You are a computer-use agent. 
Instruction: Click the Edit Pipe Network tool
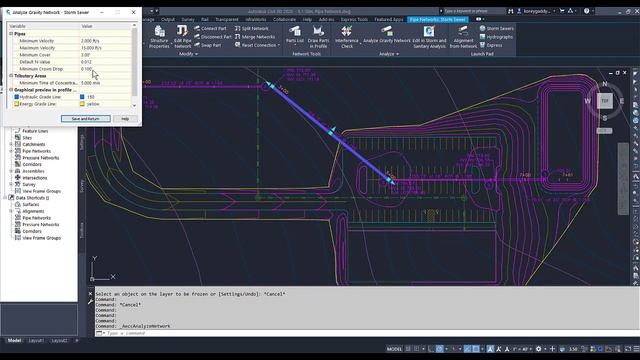coord(182,37)
